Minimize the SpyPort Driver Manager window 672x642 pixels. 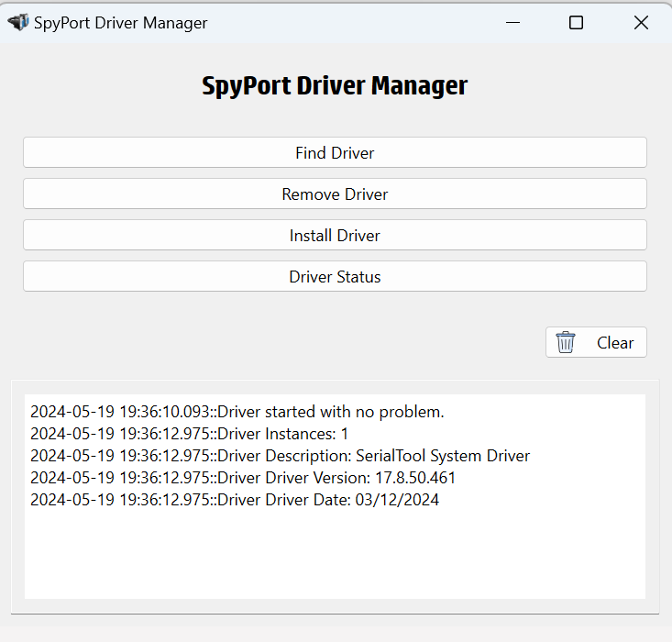pyautogui.click(x=512, y=22)
